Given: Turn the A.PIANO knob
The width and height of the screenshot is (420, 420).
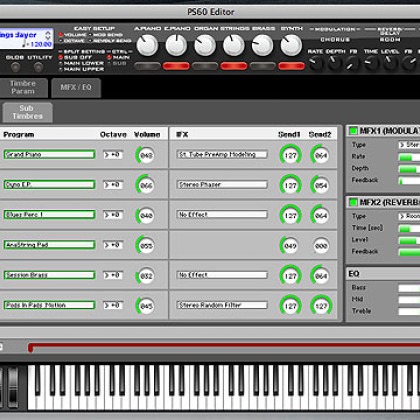Looking at the screenshot, I should coord(147,46).
